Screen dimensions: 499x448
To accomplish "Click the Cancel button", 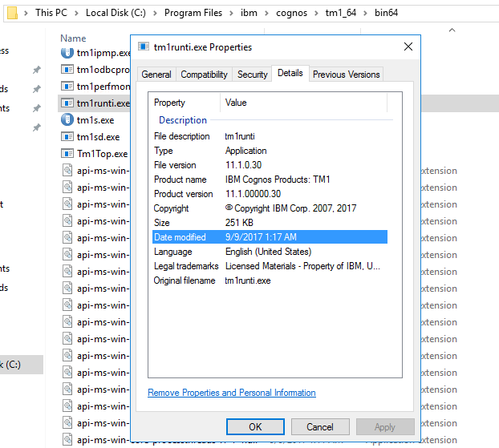I will coord(320,426).
